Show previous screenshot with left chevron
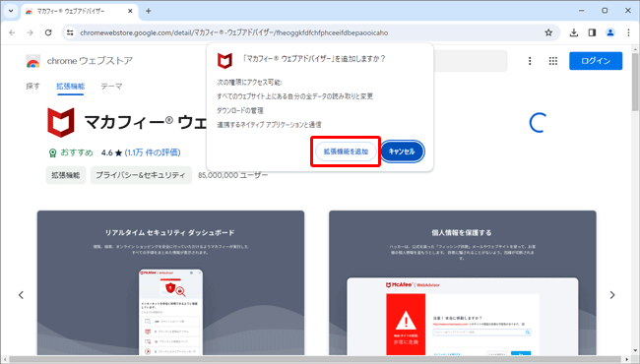This screenshot has width=640, height=364. click(22, 295)
